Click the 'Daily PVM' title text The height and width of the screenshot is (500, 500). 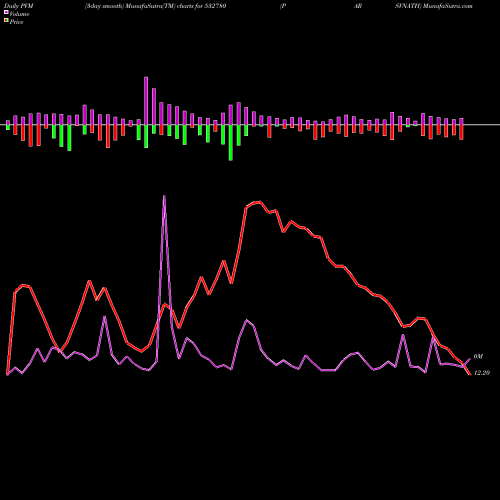tap(20, 6)
